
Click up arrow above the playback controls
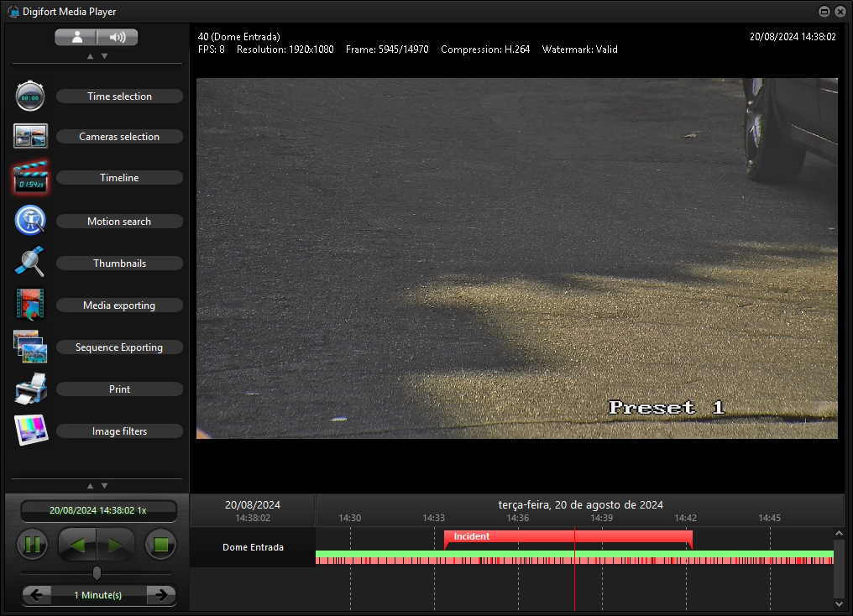click(x=91, y=486)
